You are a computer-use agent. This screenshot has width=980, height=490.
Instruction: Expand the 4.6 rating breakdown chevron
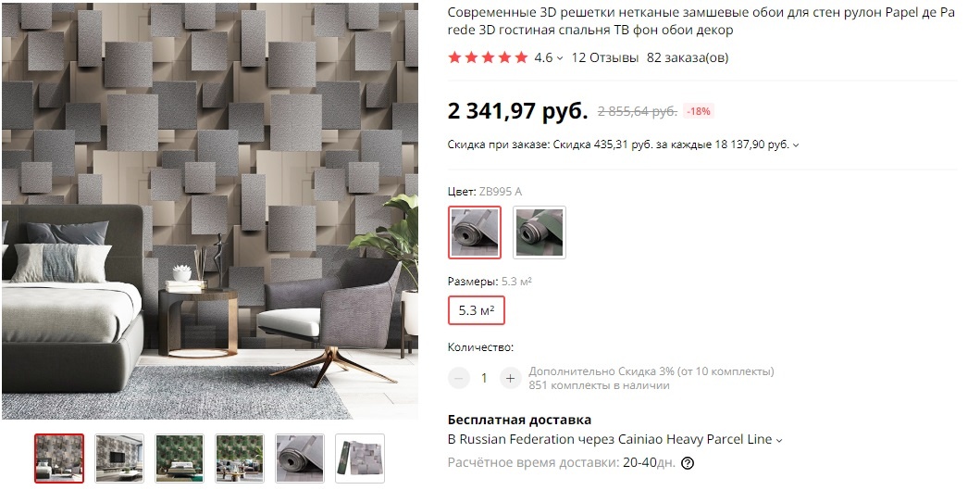coord(560,58)
